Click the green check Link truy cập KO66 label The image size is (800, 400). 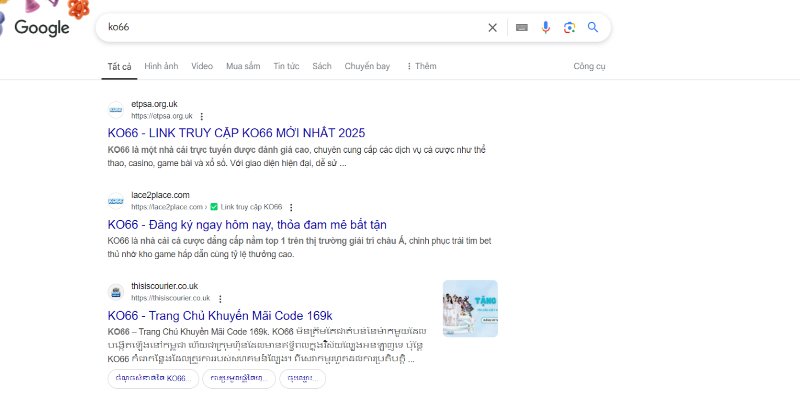coord(246,207)
